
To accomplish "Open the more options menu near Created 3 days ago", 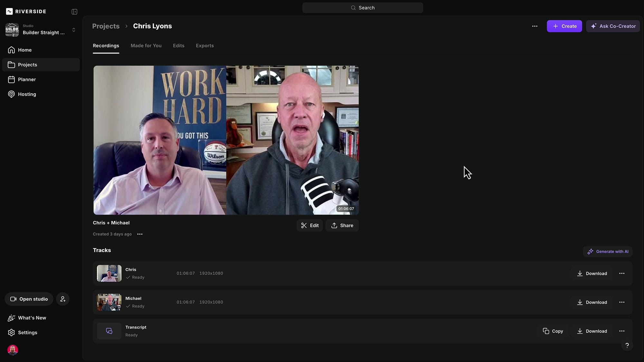I will [140, 234].
